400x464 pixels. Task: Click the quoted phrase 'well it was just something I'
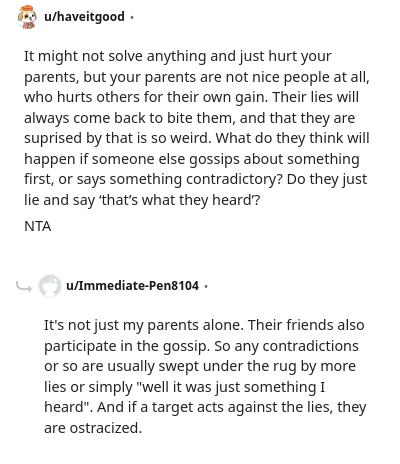point(231,387)
